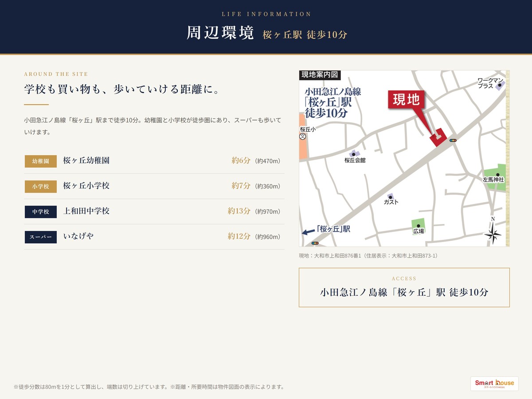The image size is (532, 399).
Task: Click the 桜丘小 school symbol on map
Action: point(303,137)
